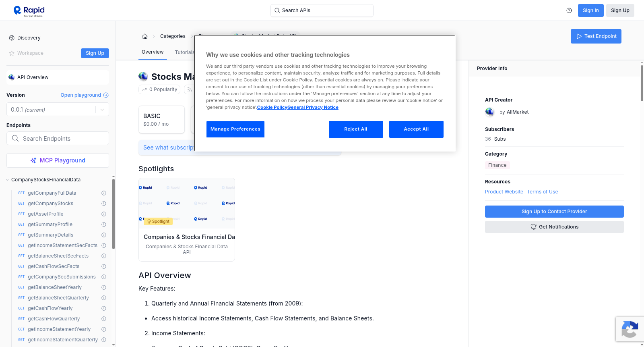Click the reCAPTCHA badge

630,329
